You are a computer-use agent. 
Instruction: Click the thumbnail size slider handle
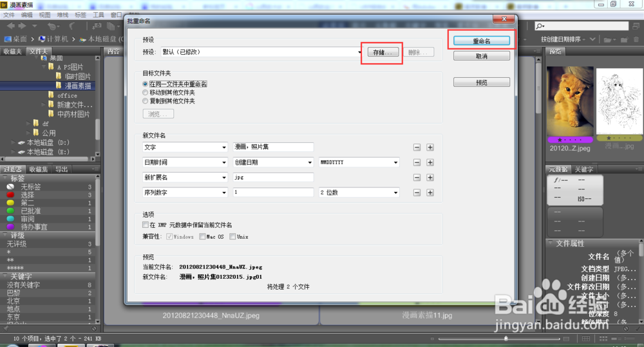pos(506,339)
